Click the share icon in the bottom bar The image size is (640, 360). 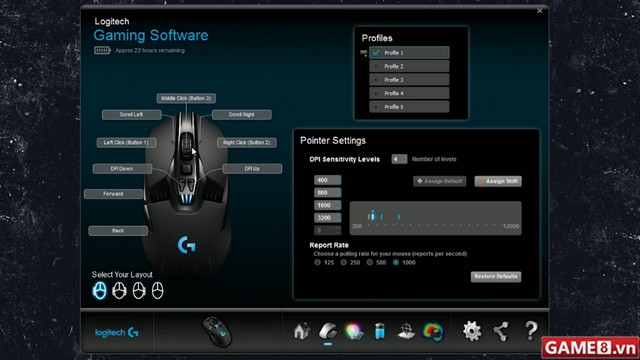coord(501,331)
